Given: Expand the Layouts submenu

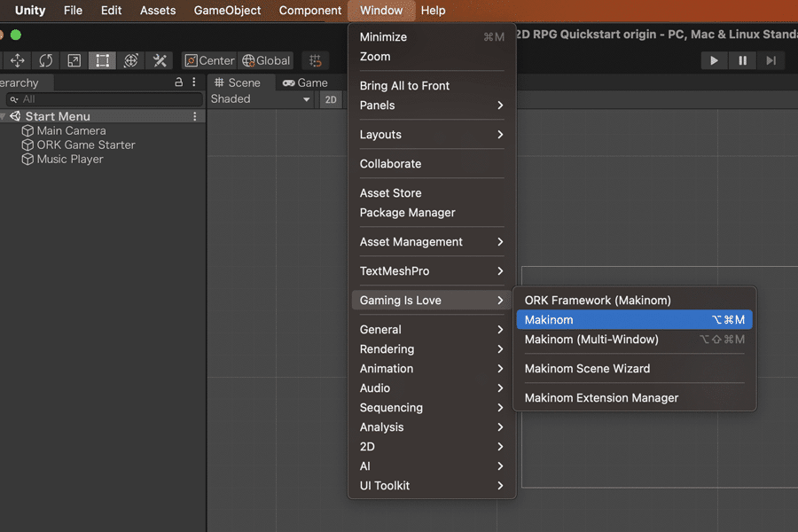Looking at the screenshot, I should pyautogui.click(x=432, y=135).
